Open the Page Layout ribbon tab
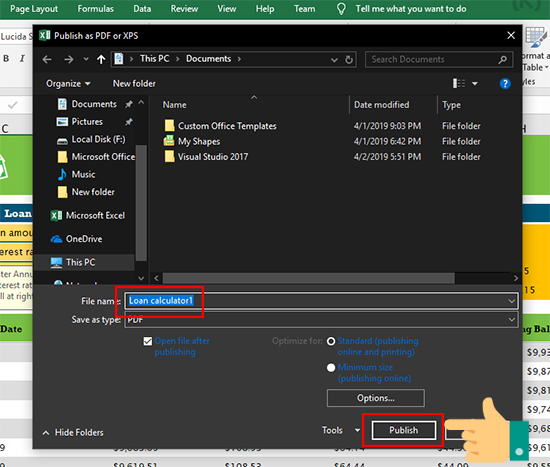Screen dimensions: 550x467 pos(34,9)
